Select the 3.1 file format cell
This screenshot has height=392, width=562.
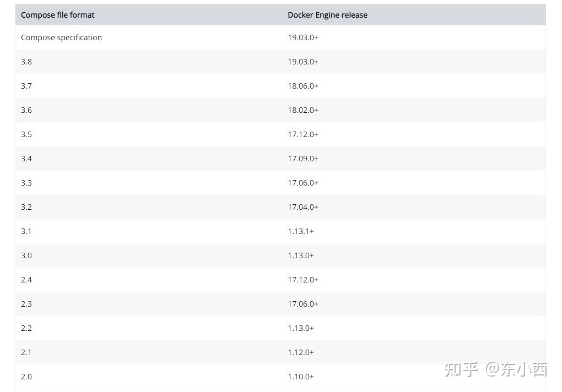pyautogui.click(x=26, y=231)
